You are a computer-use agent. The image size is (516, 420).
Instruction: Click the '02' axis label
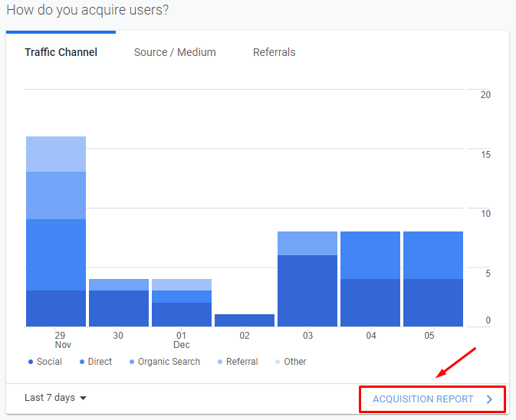tap(245, 336)
